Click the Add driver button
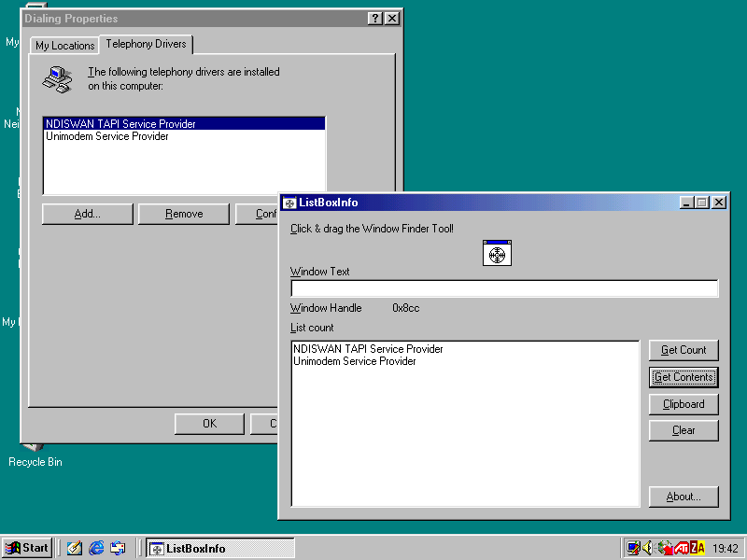The image size is (747, 560). [88, 214]
